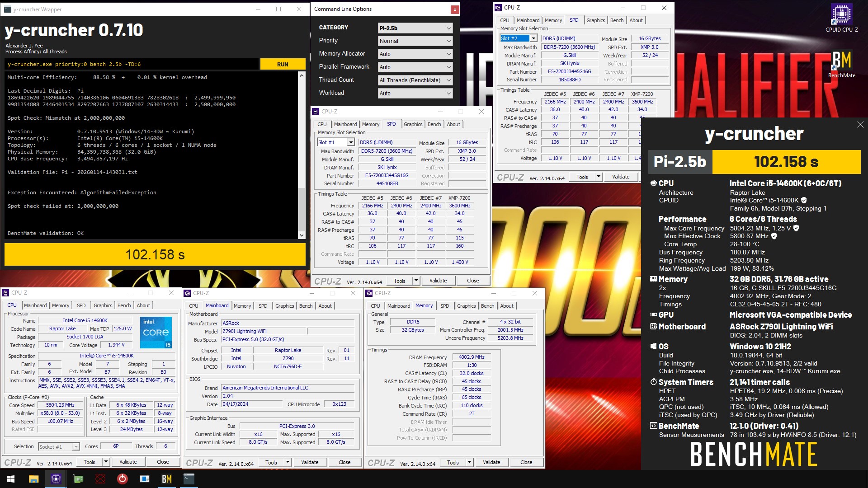Open the BenchMate desktop shortcut
868x488 pixels.
[x=841, y=65]
